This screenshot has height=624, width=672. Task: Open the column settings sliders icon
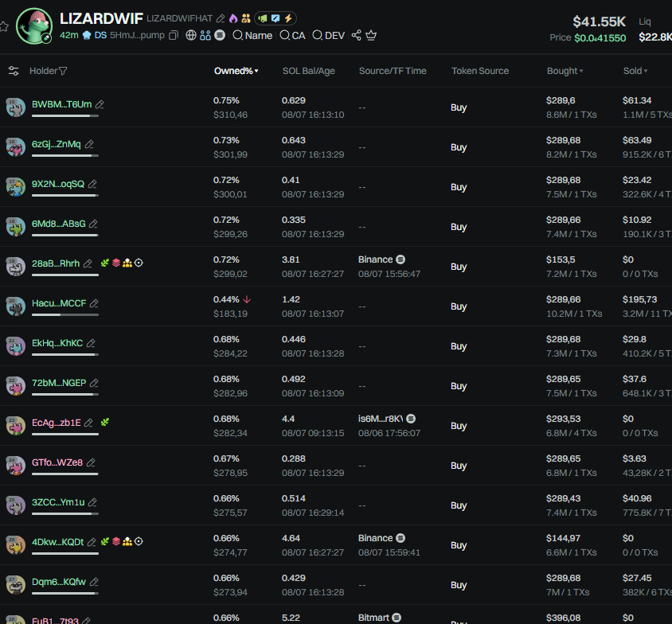click(x=14, y=71)
